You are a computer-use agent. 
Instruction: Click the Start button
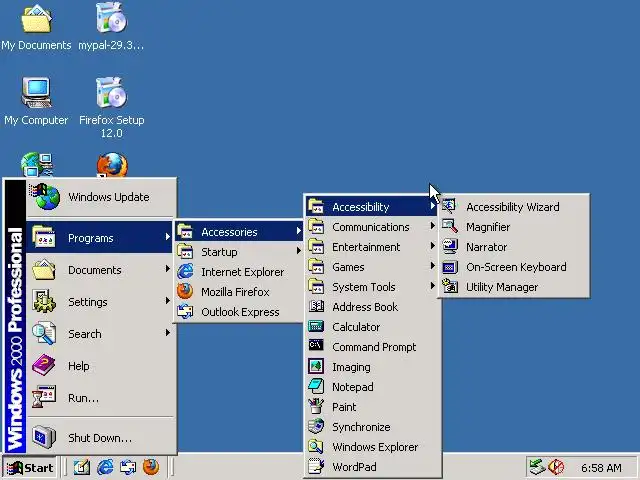click(30, 467)
